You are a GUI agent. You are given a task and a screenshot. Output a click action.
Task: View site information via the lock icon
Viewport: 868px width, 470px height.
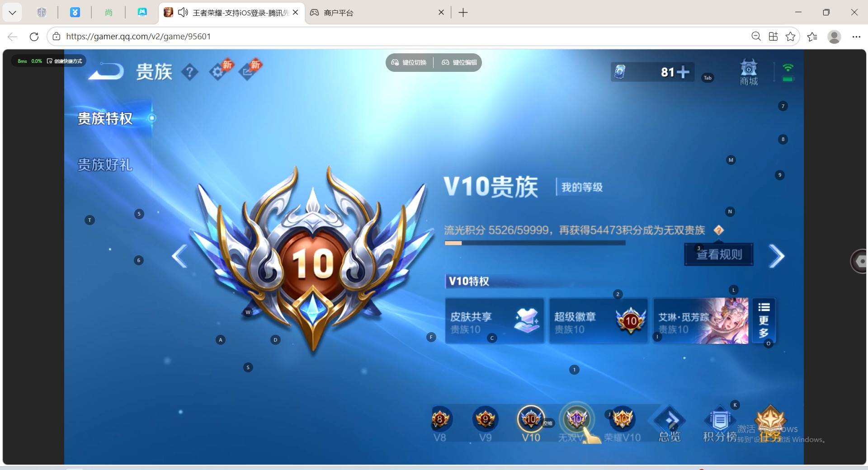tap(56, 37)
